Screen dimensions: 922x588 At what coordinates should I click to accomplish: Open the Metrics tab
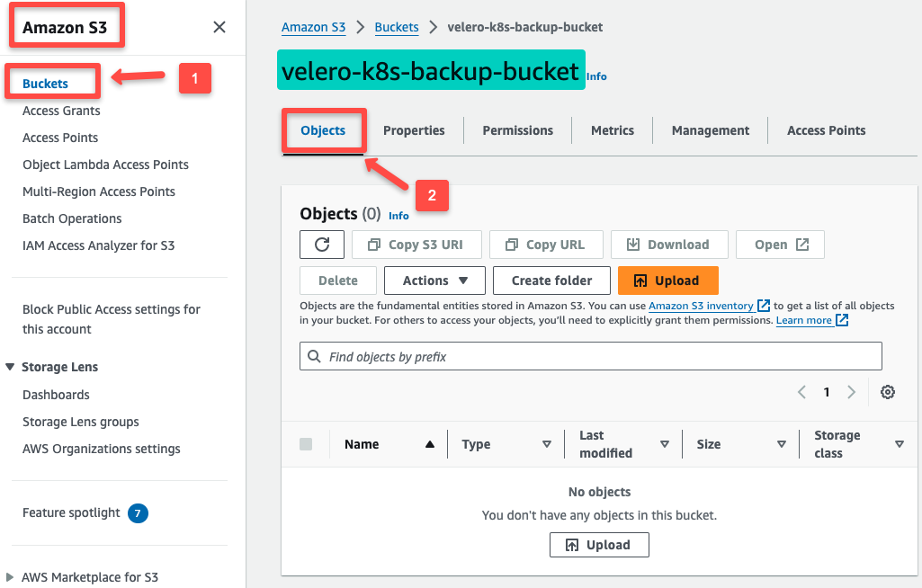tap(612, 130)
